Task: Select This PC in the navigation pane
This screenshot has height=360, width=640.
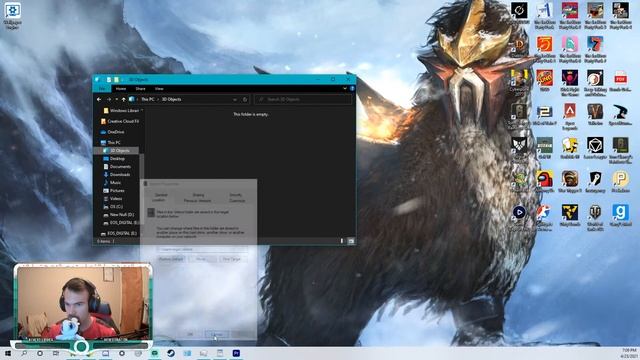Action: [x=111, y=142]
